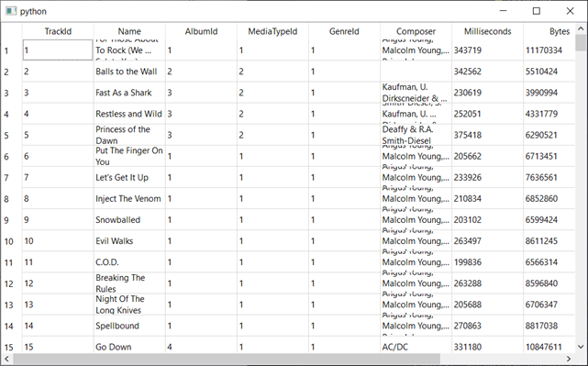The height and width of the screenshot is (366, 588).
Task: Minimize the python window
Action: pyautogui.click(x=504, y=11)
